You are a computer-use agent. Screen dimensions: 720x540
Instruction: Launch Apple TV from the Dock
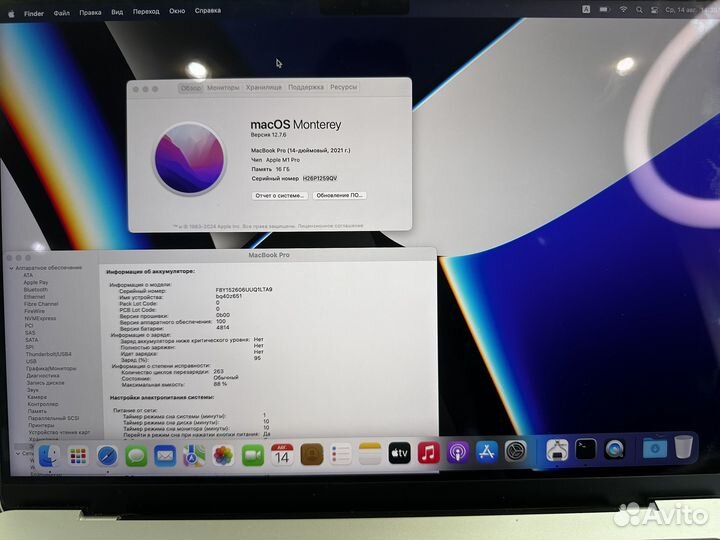(x=399, y=453)
